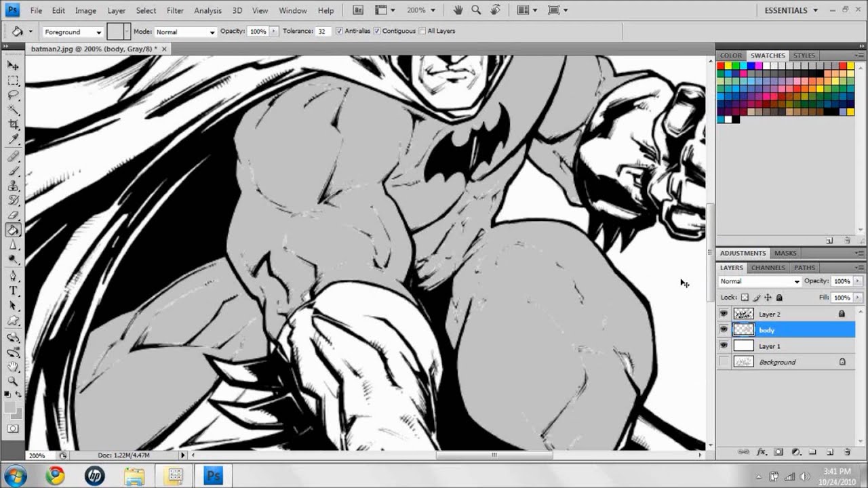
Task: Select the Crop tool
Action: click(13, 125)
